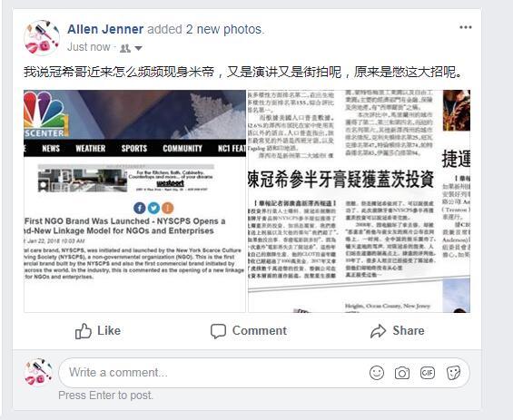This screenshot has height=420, width=513.
Task: Open the post audience selector dropdown
Action: click(138, 48)
